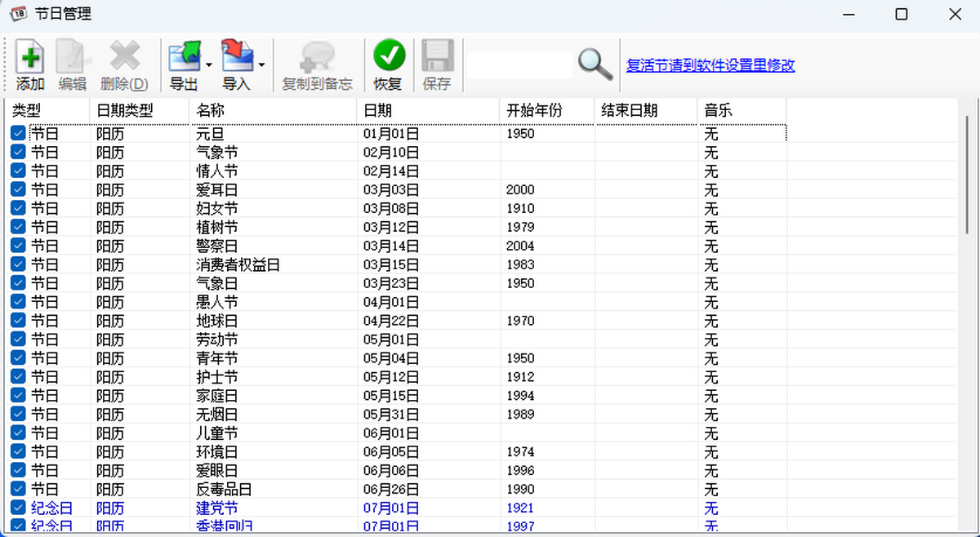Disable the 建党节 anniversary checkbox

pos(18,508)
